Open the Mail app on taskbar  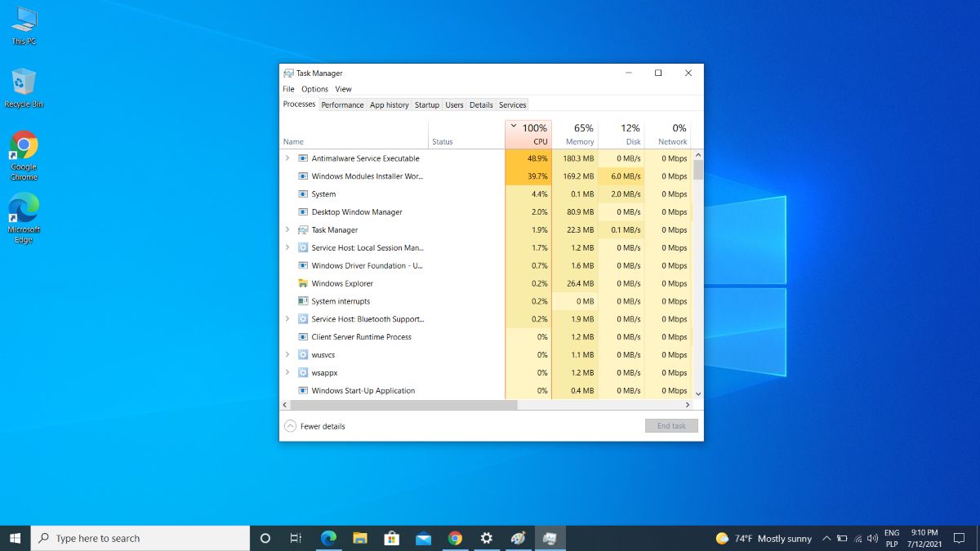click(x=423, y=538)
